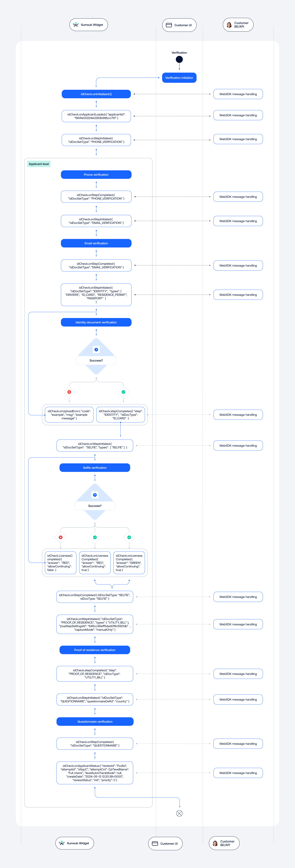Click the Verification initiation button
This screenshot has height=868, width=295.
(x=179, y=78)
